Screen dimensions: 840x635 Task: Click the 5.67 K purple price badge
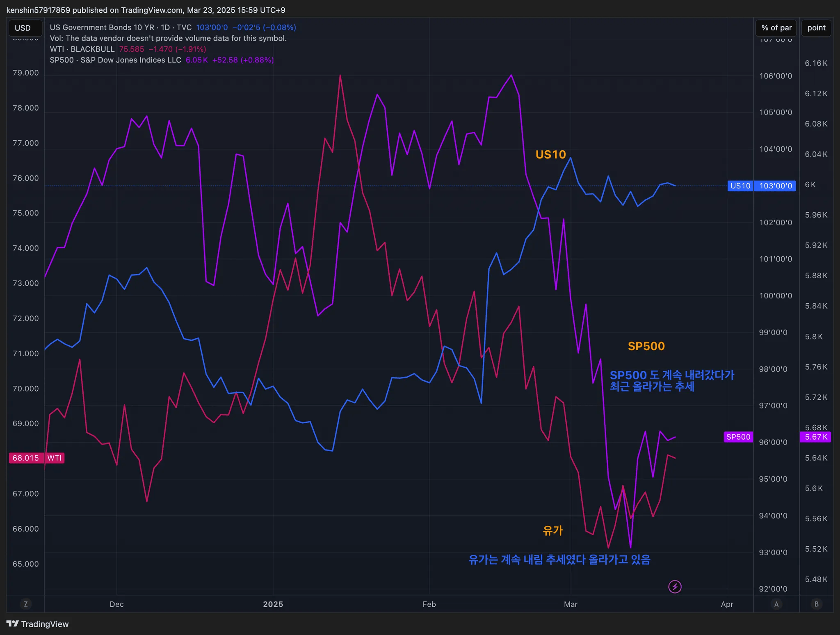click(x=815, y=437)
